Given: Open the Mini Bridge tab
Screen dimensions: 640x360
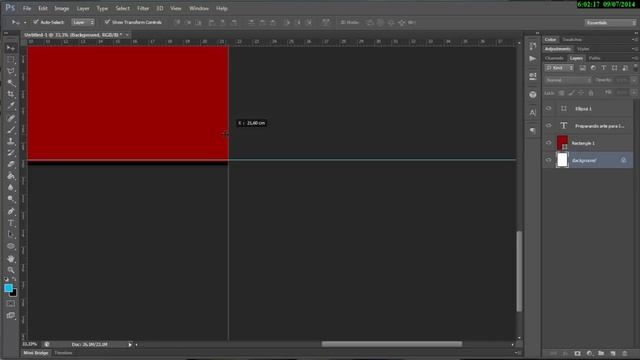Looking at the screenshot, I should pos(36,353).
